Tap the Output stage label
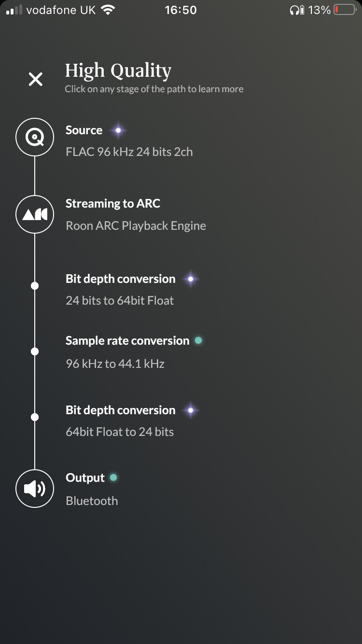Screen dimensions: 362x644 click(85, 478)
